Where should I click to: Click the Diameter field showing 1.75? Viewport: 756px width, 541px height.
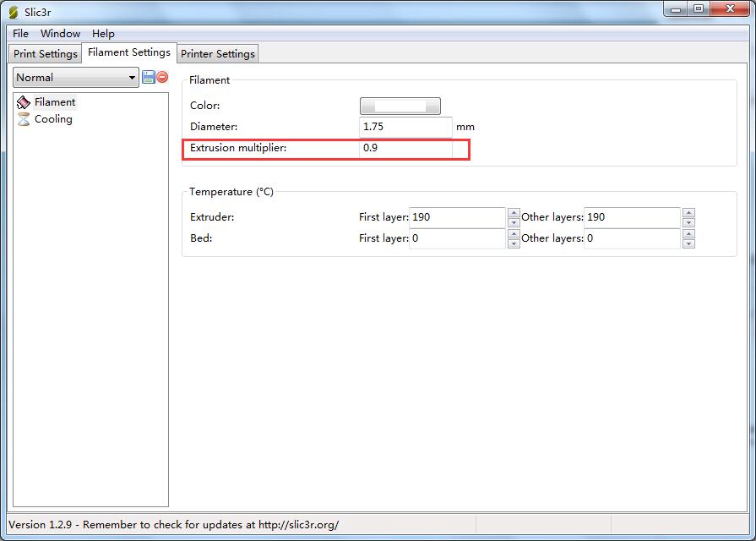405,127
